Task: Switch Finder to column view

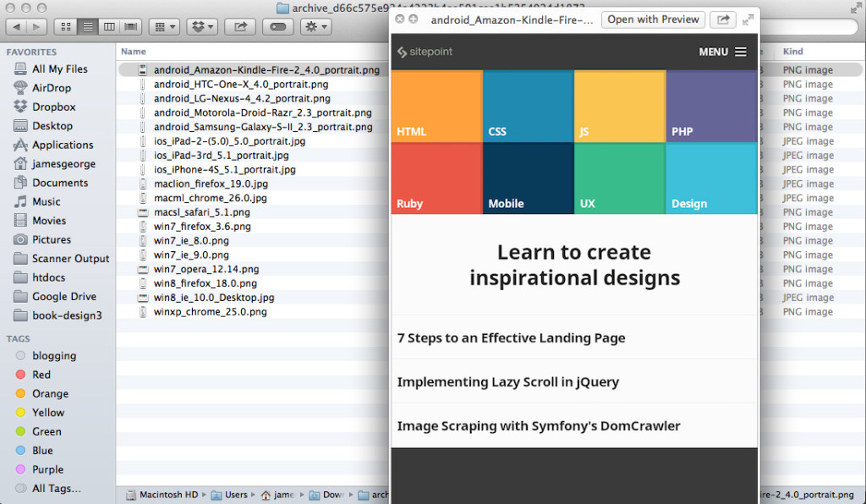Action: (109, 26)
